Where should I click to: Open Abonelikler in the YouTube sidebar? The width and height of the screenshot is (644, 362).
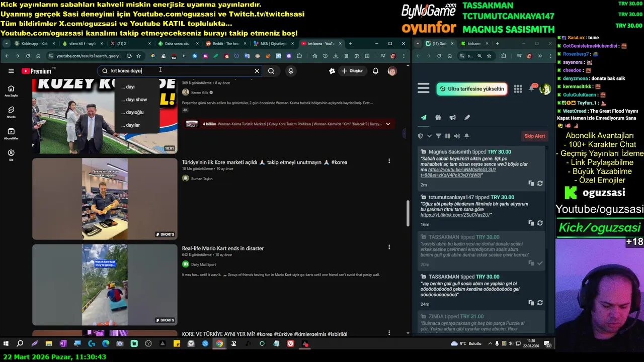(x=11, y=134)
